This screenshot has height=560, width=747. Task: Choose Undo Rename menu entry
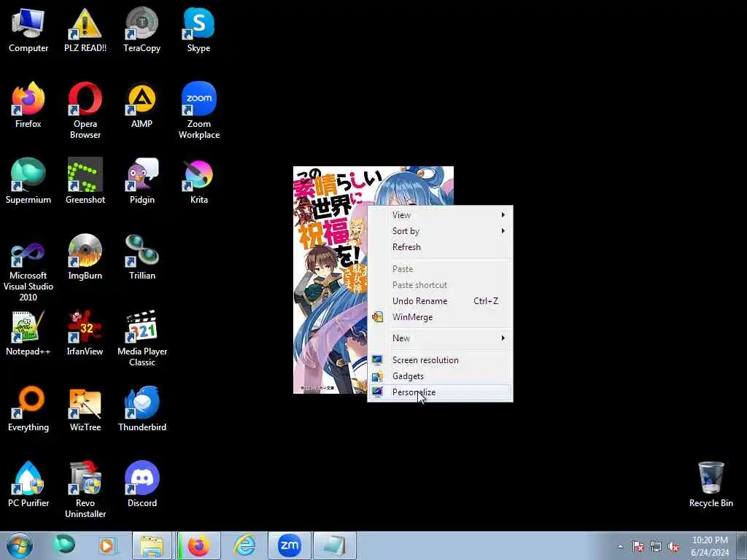(x=440, y=301)
